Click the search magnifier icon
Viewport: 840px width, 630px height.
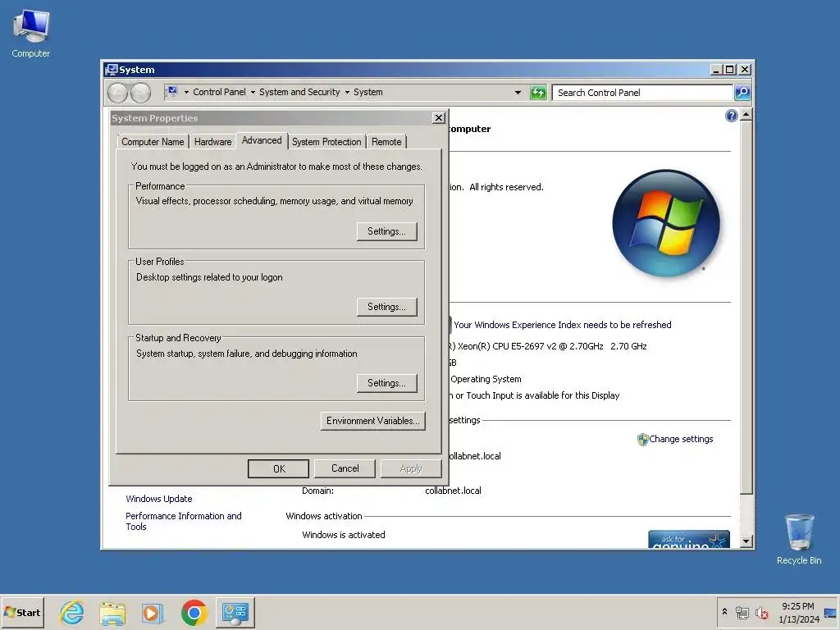pyautogui.click(x=742, y=93)
